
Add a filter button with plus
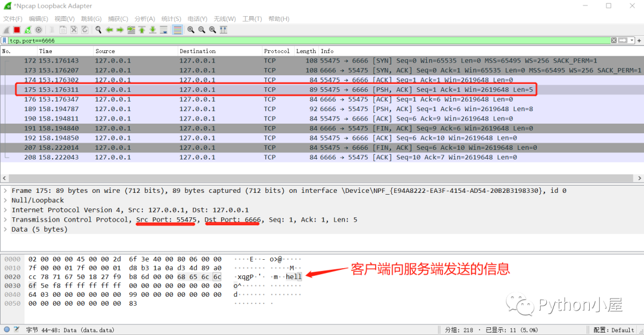pos(639,41)
